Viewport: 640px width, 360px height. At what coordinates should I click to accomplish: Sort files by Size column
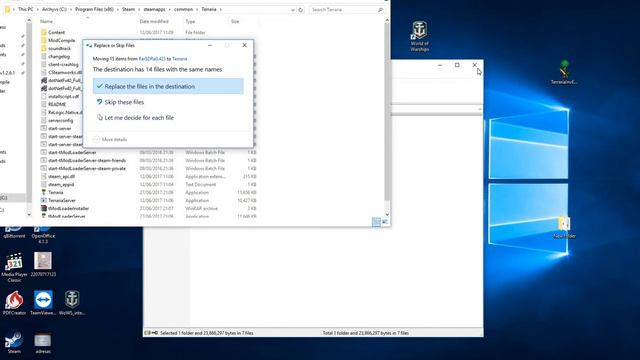point(235,21)
